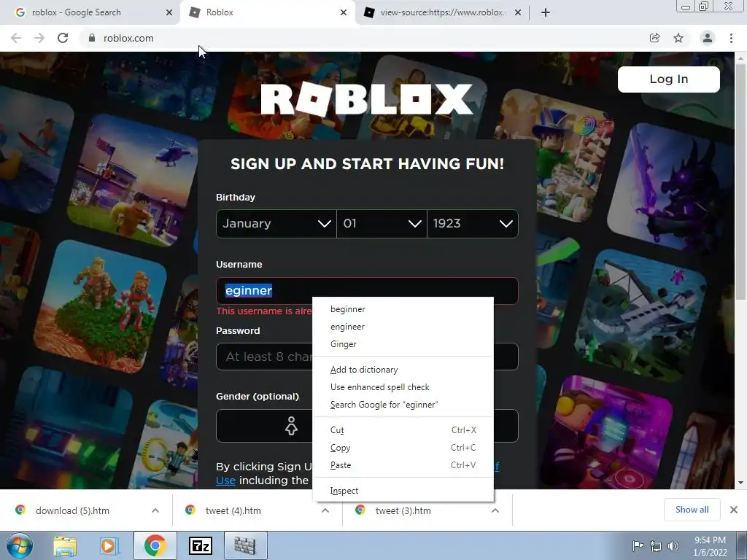Choose Cut from context menu
The width and height of the screenshot is (747, 560).
[403, 430]
